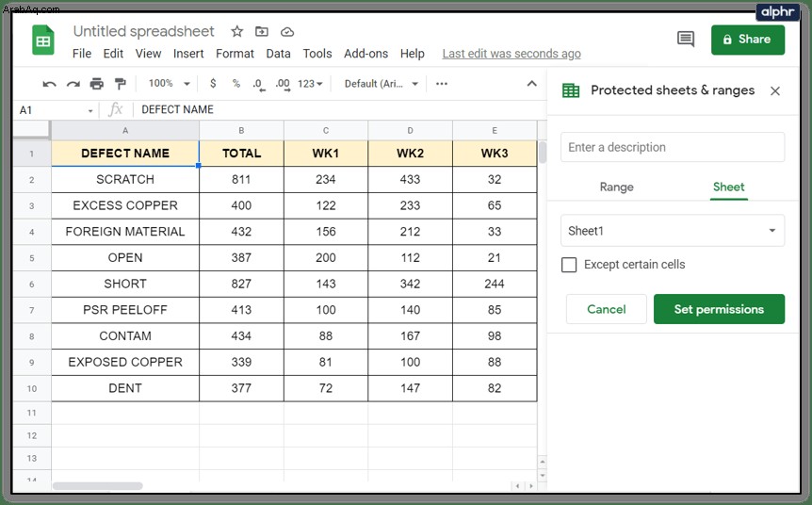Open the Default (Arial) font dropdown
This screenshot has width=812, height=505.
coord(382,84)
